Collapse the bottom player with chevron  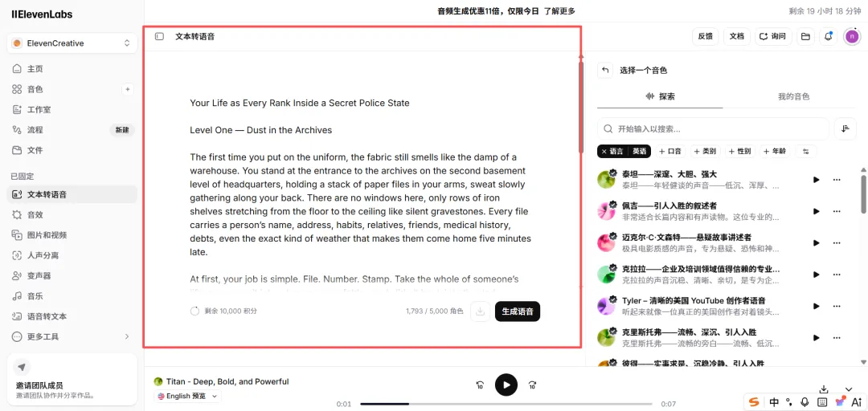point(849,389)
